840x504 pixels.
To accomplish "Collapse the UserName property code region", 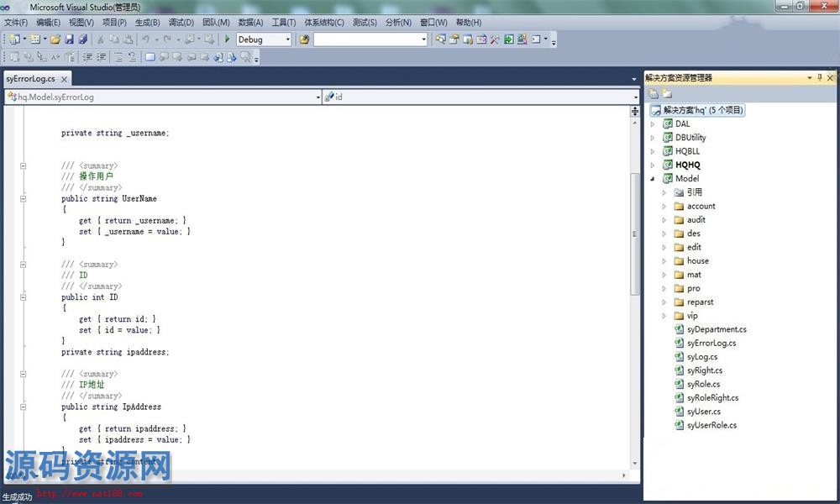I will 23,165.
